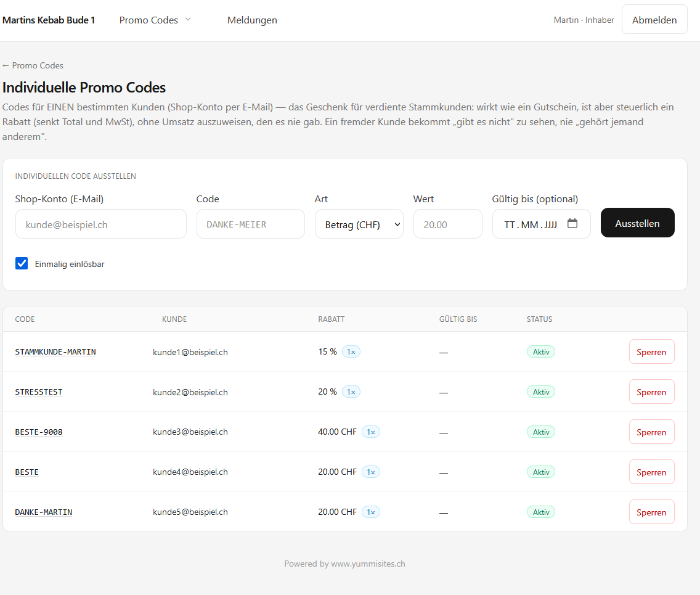Image resolution: width=700 pixels, height=595 pixels.
Task: Click the CODE column header
Action: pyautogui.click(x=25, y=319)
